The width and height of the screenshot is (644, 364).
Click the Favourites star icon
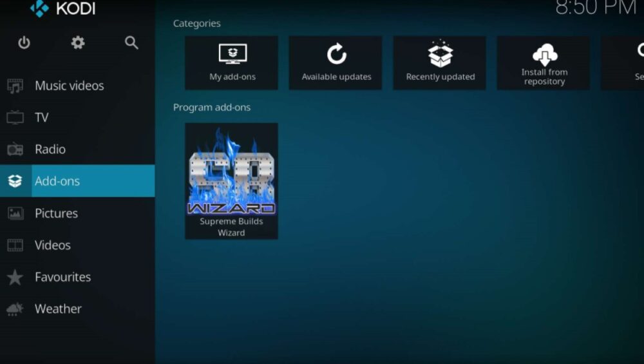[x=15, y=277]
